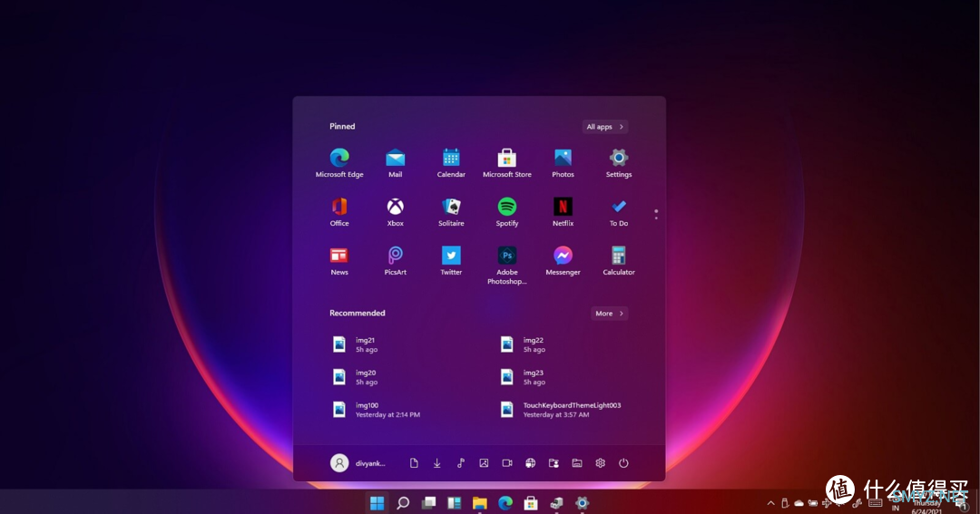
Task: Go to next page of pinned apps
Action: coord(656,218)
